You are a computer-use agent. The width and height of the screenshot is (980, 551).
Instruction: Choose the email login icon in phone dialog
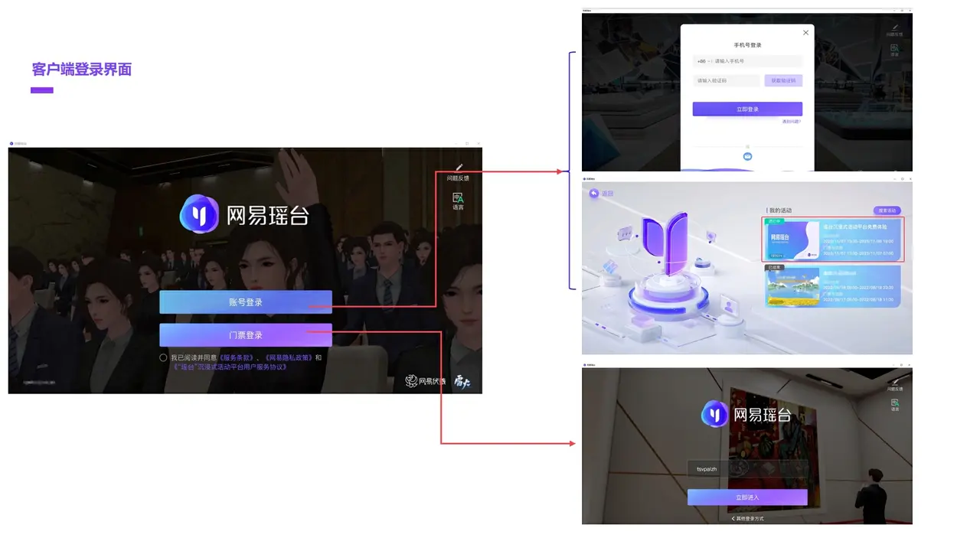(x=748, y=156)
